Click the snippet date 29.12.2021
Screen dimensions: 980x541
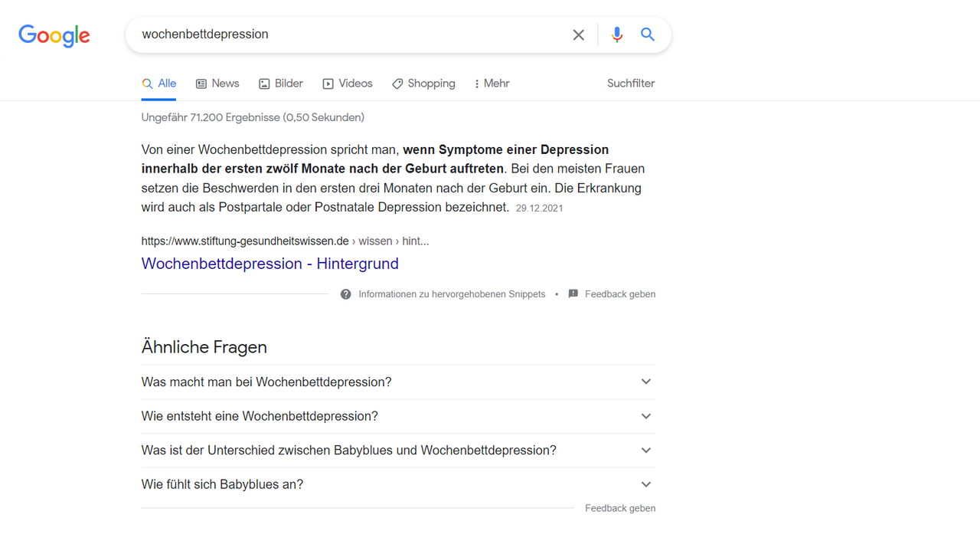tap(539, 208)
